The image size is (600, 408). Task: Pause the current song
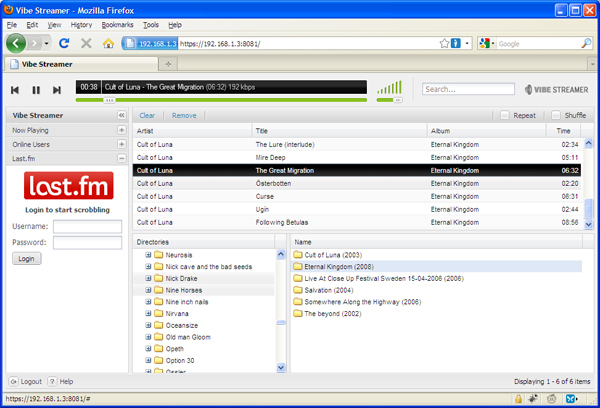pyautogui.click(x=36, y=90)
